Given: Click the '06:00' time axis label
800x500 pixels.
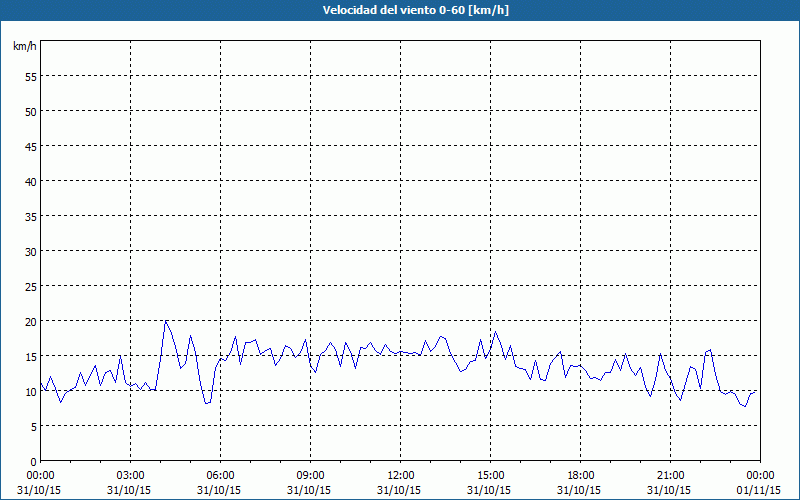Looking at the screenshot, I should point(220,476).
